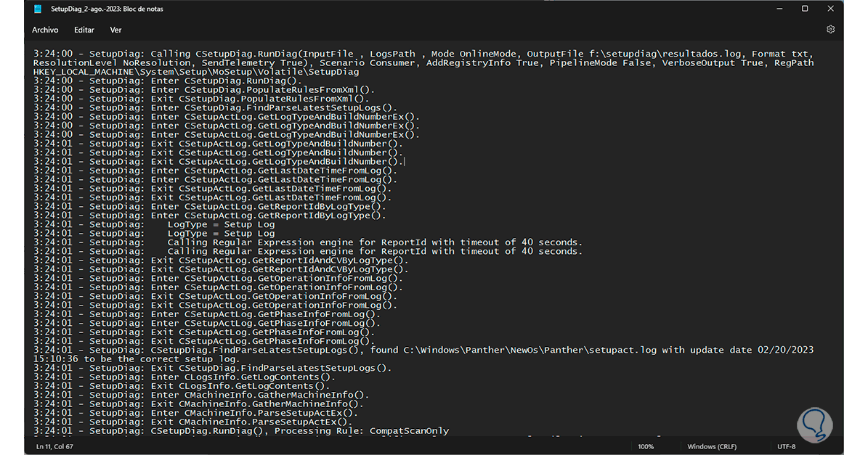Viewport: 868px width, 455px height.
Task: Click the 100% zoom level in status bar
Action: (x=645, y=446)
